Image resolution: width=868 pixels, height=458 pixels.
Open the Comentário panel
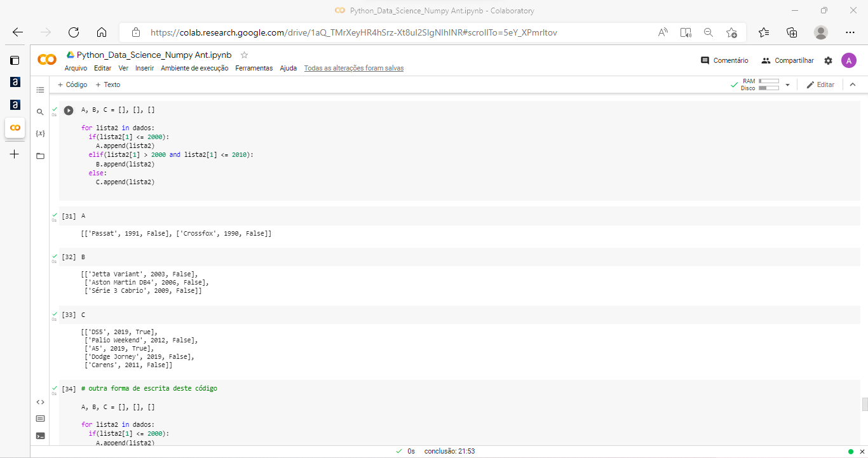pyautogui.click(x=724, y=60)
